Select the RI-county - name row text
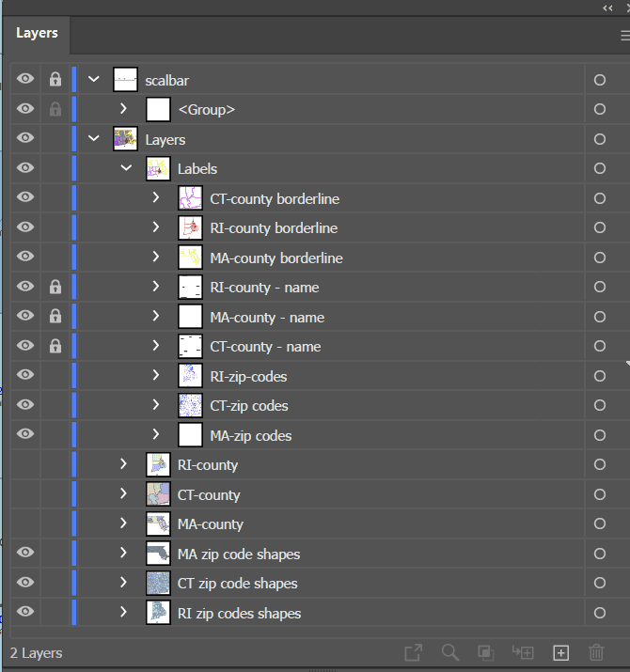This screenshot has height=672, width=630. click(x=264, y=288)
